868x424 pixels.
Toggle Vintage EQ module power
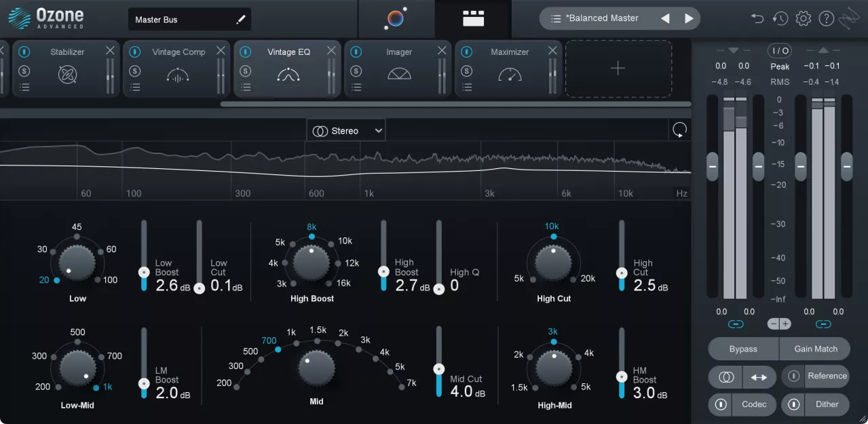[x=246, y=52]
